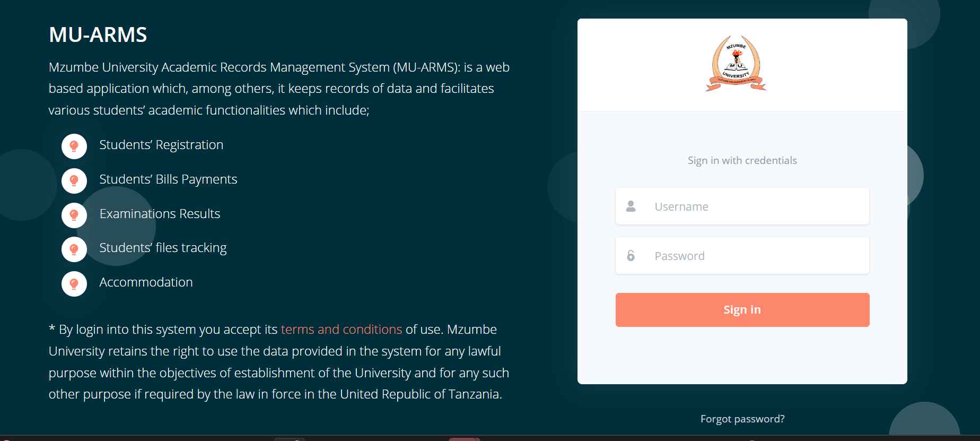This screenshot has width=980, height=441.
Task: Click lightbulb icon beside Students' files tracking
Action: [74, 249]
